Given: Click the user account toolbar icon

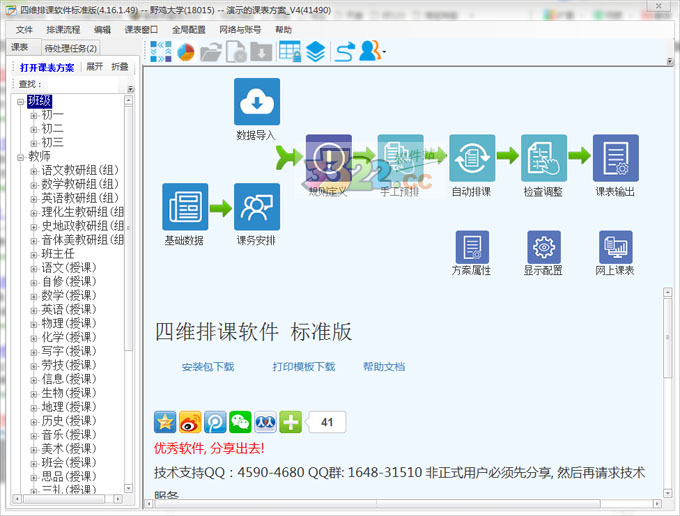Looking at the screenshot, I should click(369, 51).
